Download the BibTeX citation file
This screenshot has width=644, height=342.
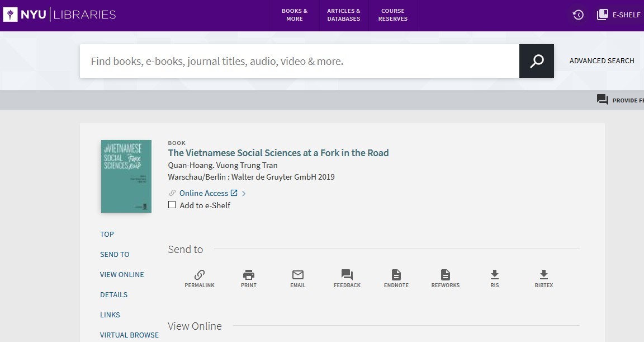pyautogui.click(x=543, y=278)
